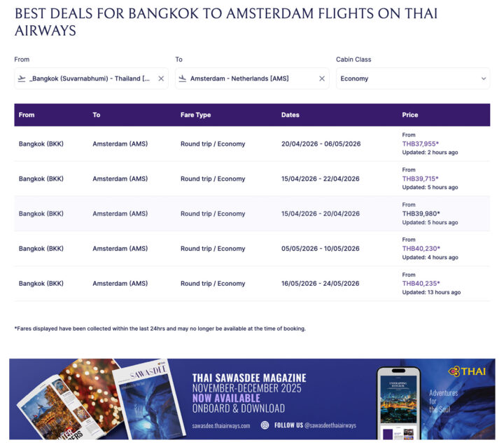504x447 pixels.
Task: Click the From airport input field
Action: (89, 78)
